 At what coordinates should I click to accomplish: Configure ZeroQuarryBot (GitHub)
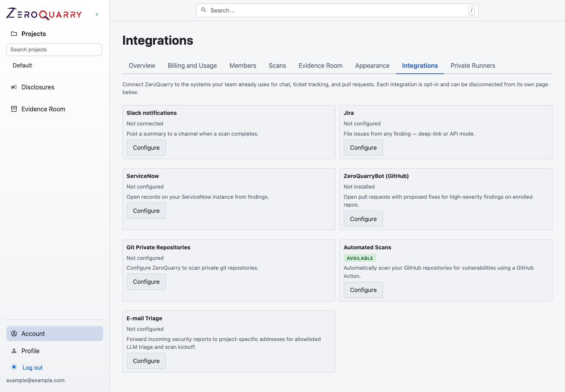click(x=363, y=219)
